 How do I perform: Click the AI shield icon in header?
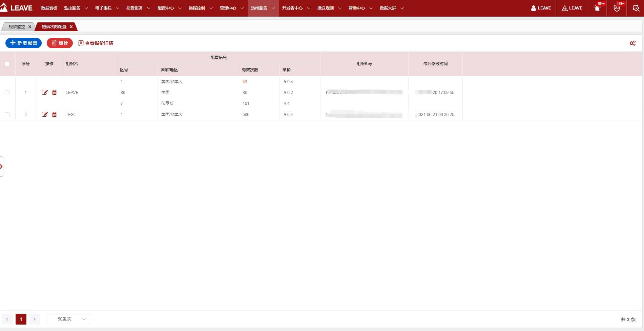pos(617,8)
